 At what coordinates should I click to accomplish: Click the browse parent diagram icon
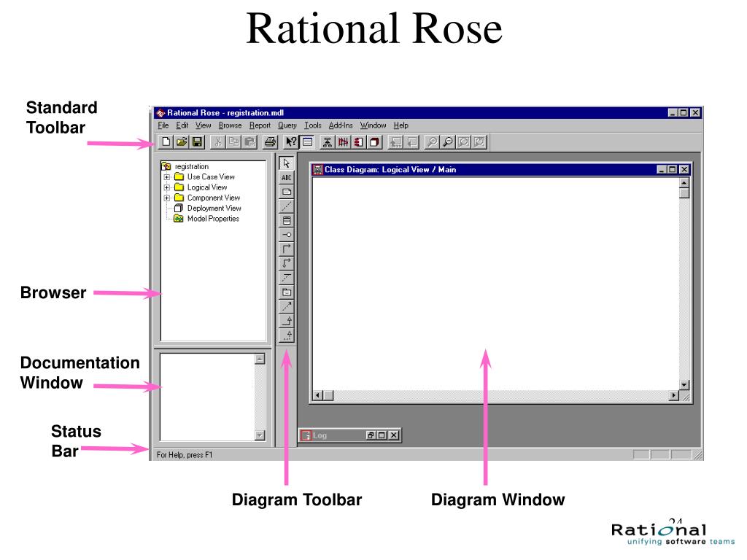pyautogui.click(x=395, y=142)
